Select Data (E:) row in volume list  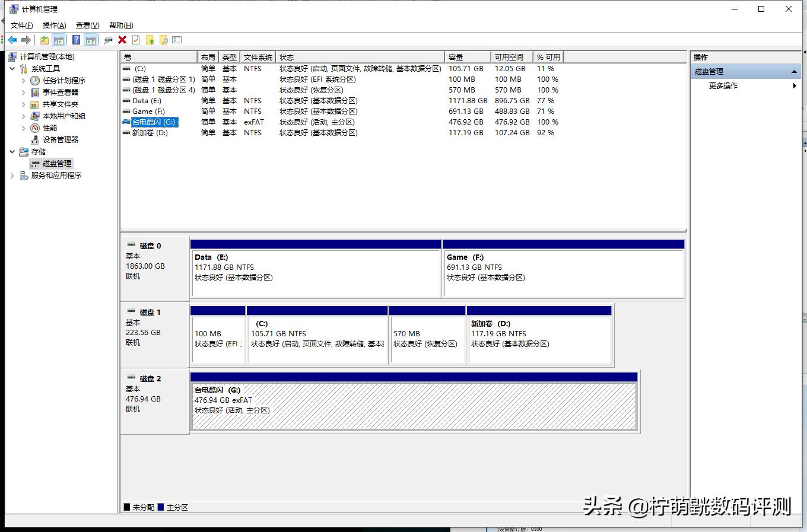[x=147, y=101]
